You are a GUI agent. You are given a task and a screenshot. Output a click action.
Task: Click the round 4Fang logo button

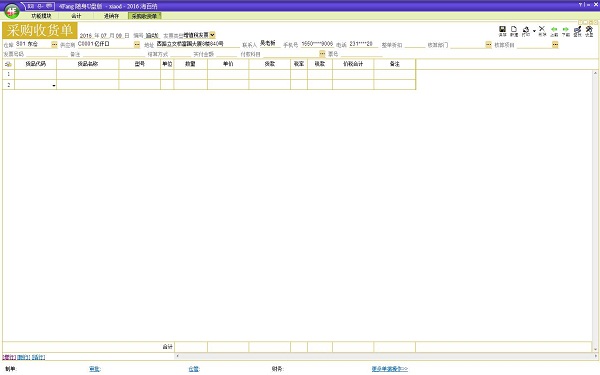point(12,11)
